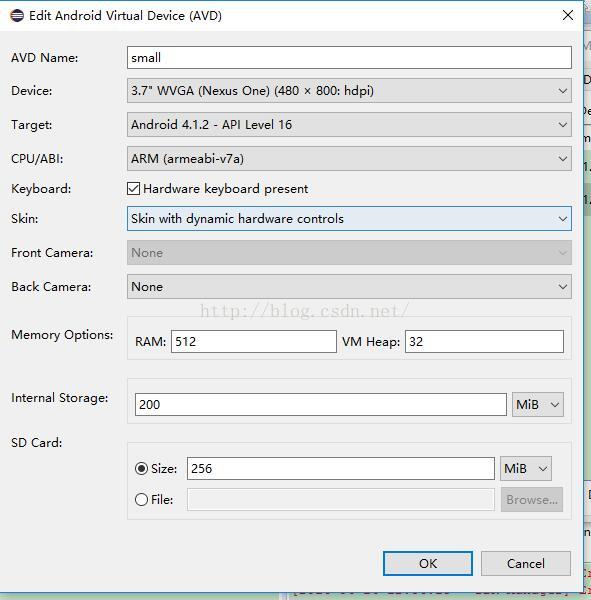Edit the AVD Name field
The image size is (591, 600).
[x=349, y=58]
